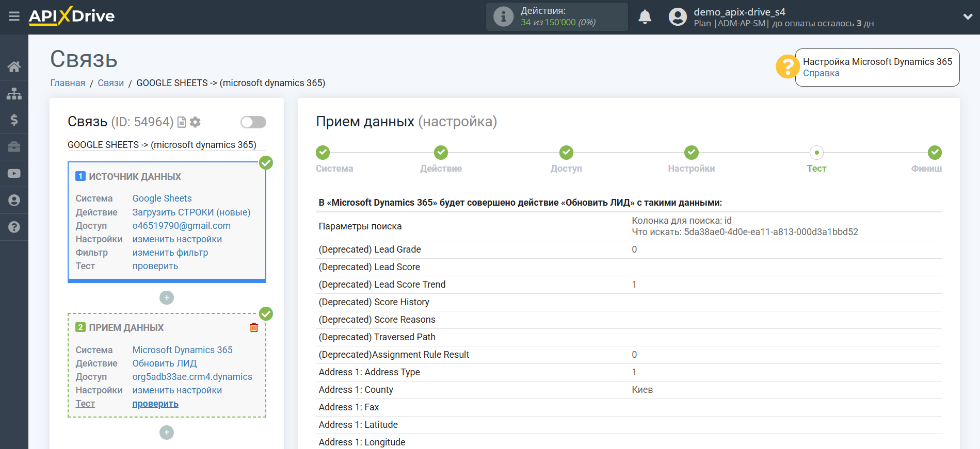Click the yellow question mark help icon

click(x=787, y=66)
